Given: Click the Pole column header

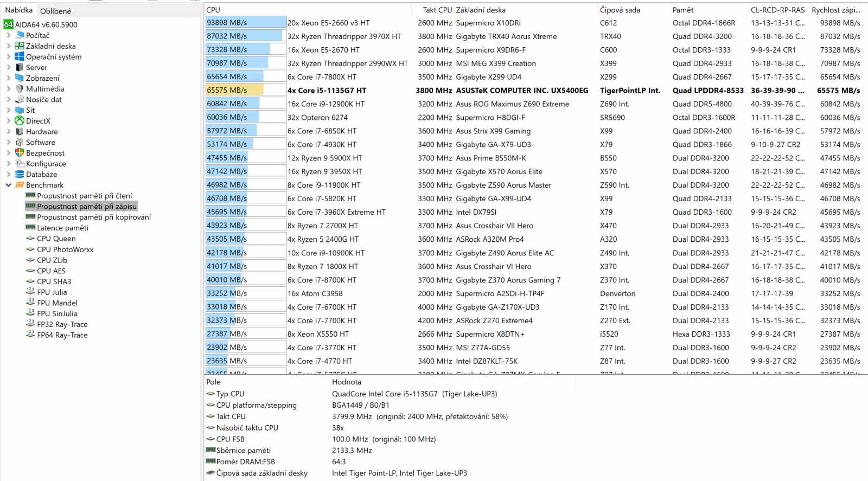Looking at the screenshot, I should coord(267,382).
